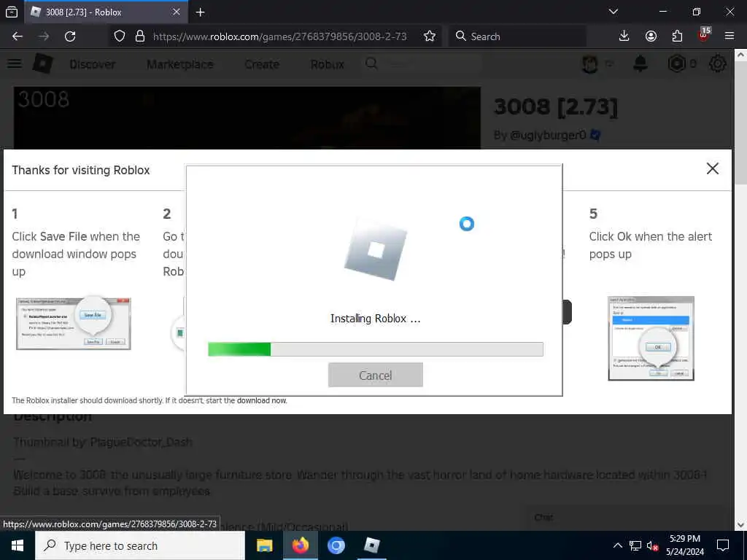Go back to previous page in Firefox

click(x=18, y=36)
